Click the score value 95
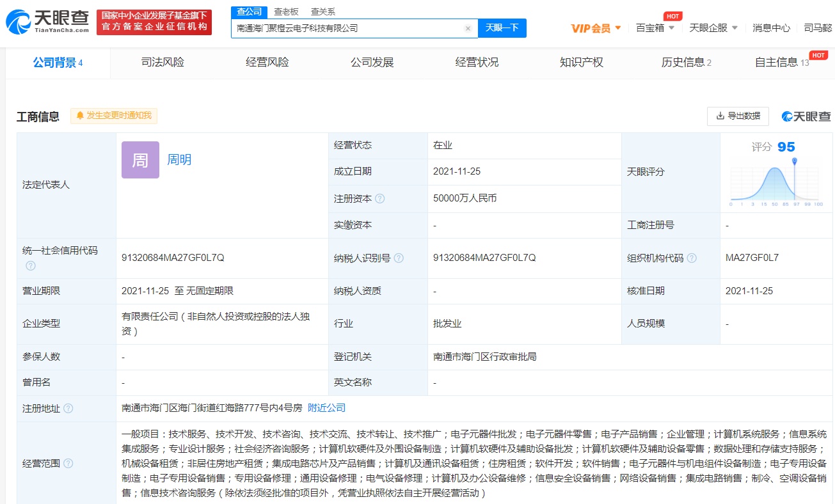835x504 pixels. [x=786, y=147]
